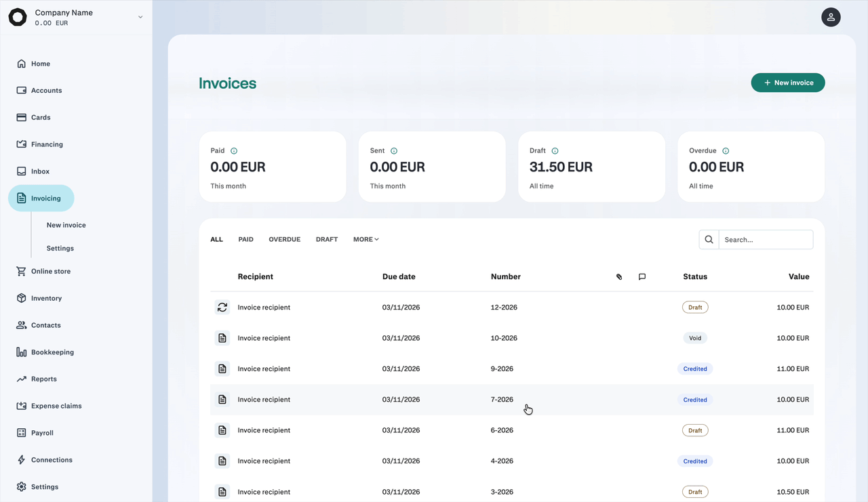Click the comments column speech bubble icon
The image size is (868, 502).
click(642, 276)
